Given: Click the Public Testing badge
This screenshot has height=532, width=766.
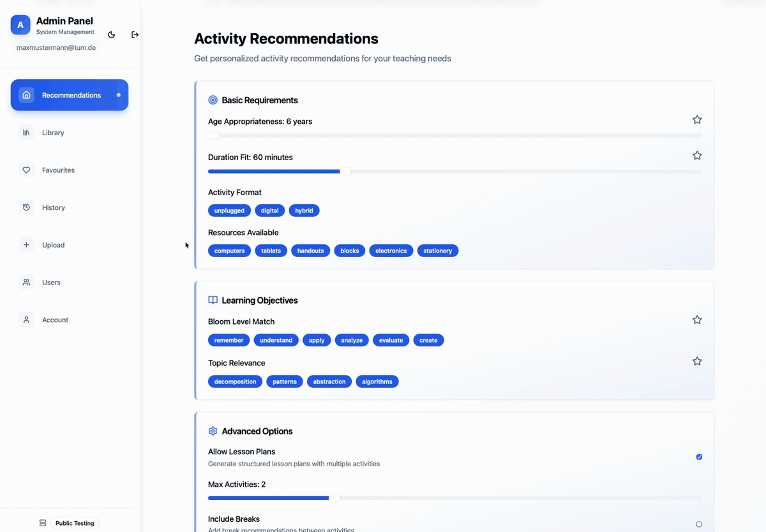Looking at the screenshot, I should pyautogui.click(x=75, y=523).
